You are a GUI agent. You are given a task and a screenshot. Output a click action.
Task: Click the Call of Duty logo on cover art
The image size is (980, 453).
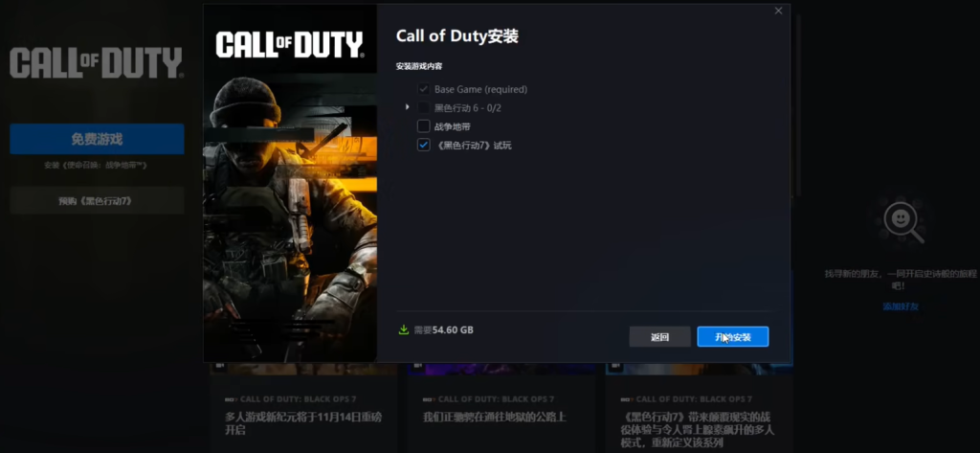click(289, 44)
